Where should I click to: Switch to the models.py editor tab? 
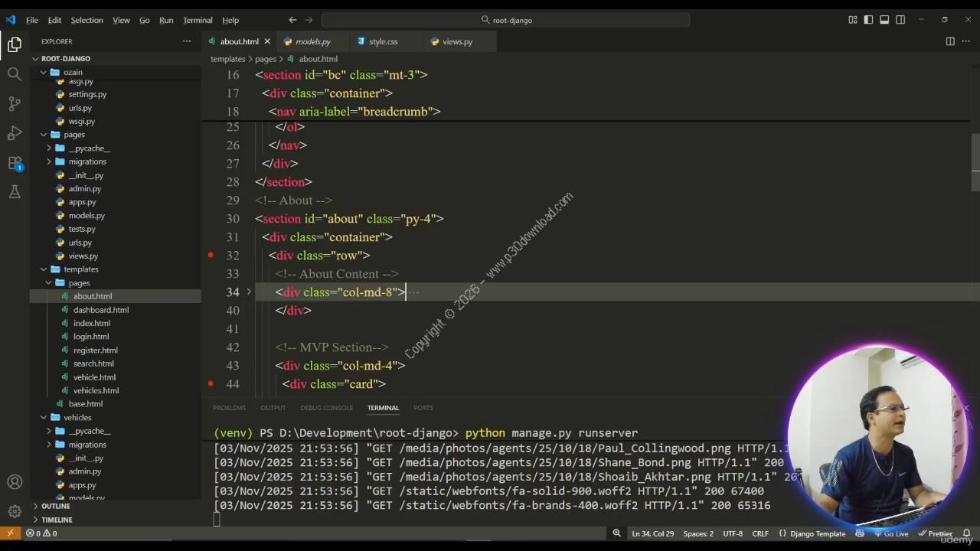coord(312,41)
